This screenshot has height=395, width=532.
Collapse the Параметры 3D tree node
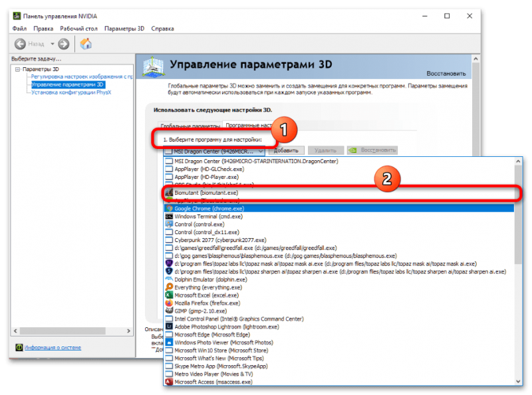coord(18,69)
